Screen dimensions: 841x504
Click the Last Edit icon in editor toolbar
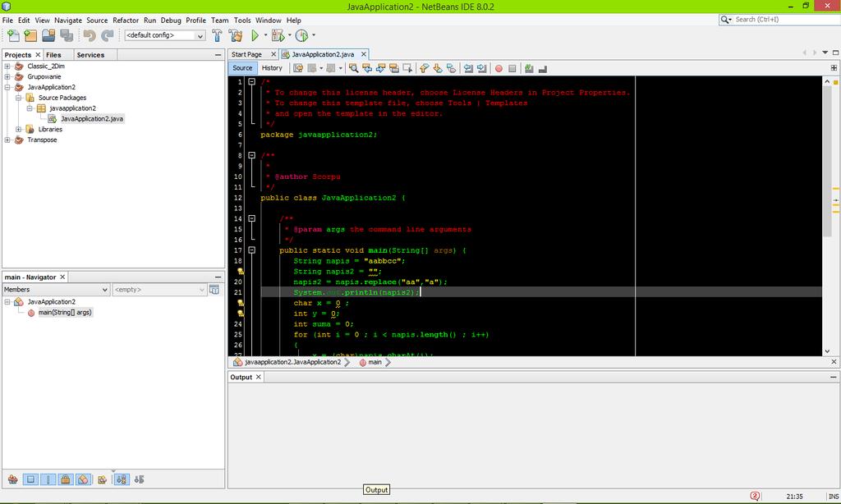(298, 68)
